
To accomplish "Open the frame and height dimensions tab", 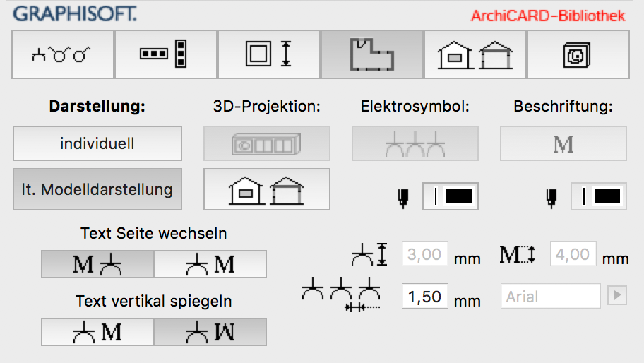I will pos(269,54).
